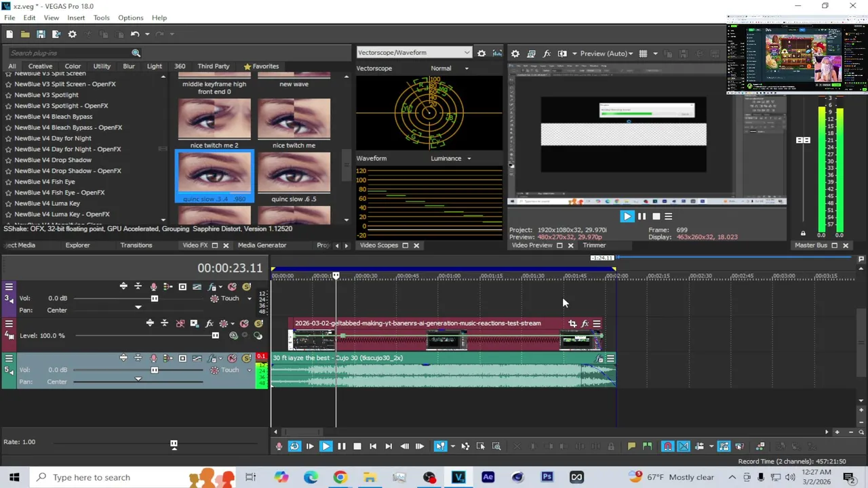The image size is (868, 488).
Task: Click Go to End in timeline transport
Action: pyautogui.click(x=389, y=446)
